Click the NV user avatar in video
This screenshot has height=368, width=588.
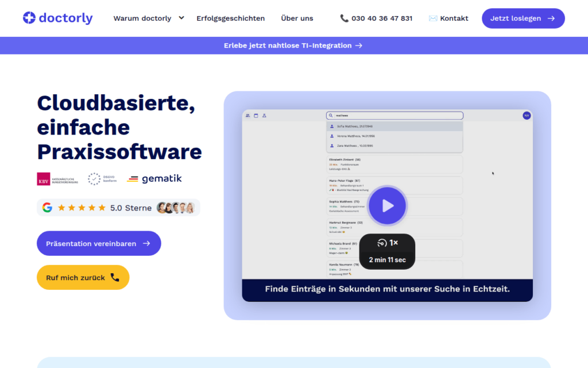pyautogui.click(x=527, y=116)
